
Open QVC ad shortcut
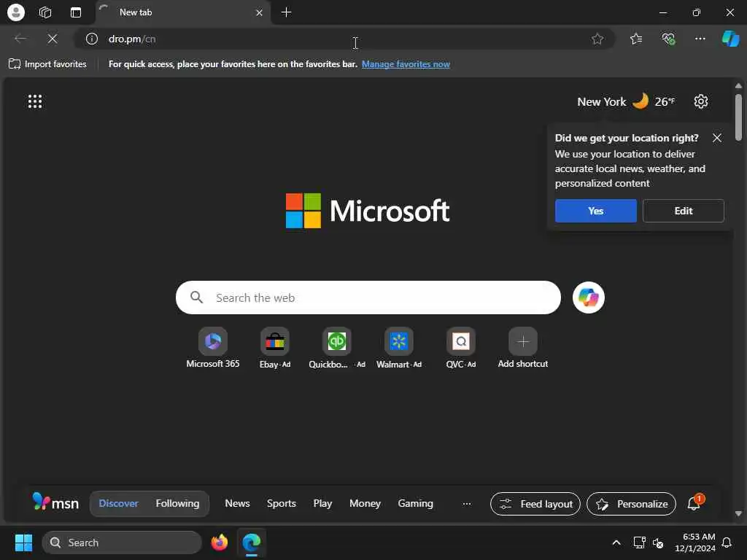[x=461, y=348]
